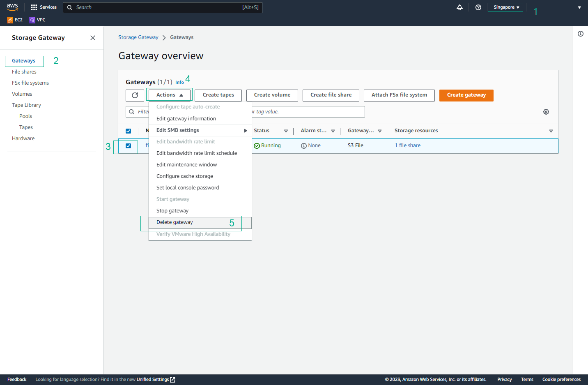This screenshot has width=588, height=385.
Task: Click the S3 File gateway type cell
Action: [x=356, y=145]
